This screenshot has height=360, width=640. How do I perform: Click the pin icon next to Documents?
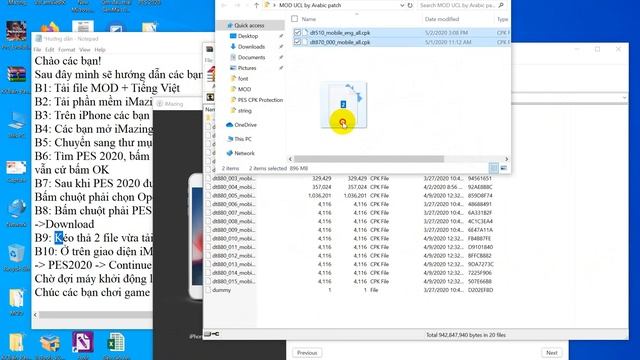point(281,57)
